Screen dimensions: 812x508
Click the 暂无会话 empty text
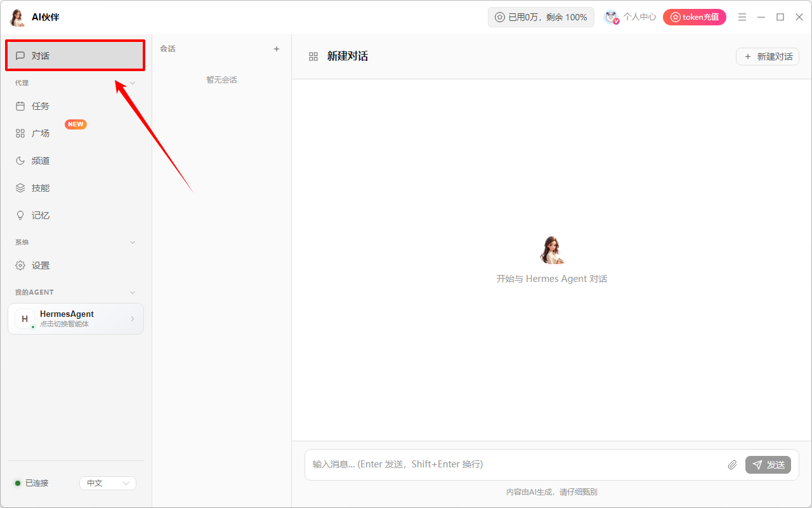[x=221, y=80]
